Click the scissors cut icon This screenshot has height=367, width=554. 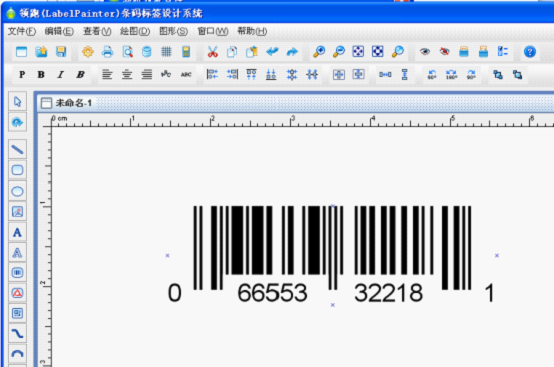[212, 52]
